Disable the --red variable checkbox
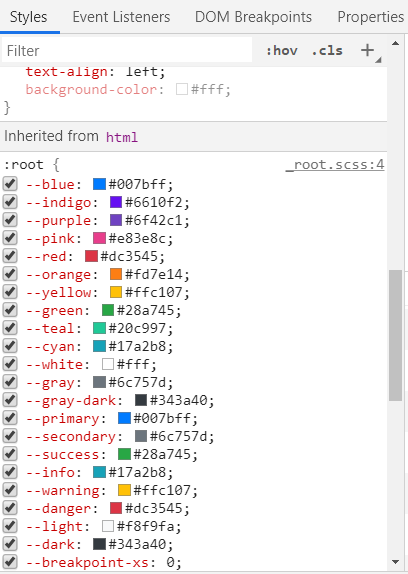 coord(10,256)
